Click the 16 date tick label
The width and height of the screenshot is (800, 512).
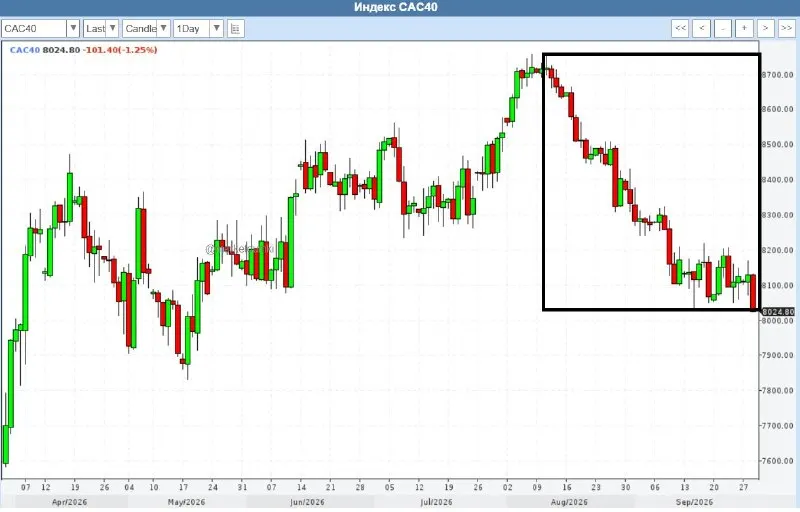coord(567,488)
